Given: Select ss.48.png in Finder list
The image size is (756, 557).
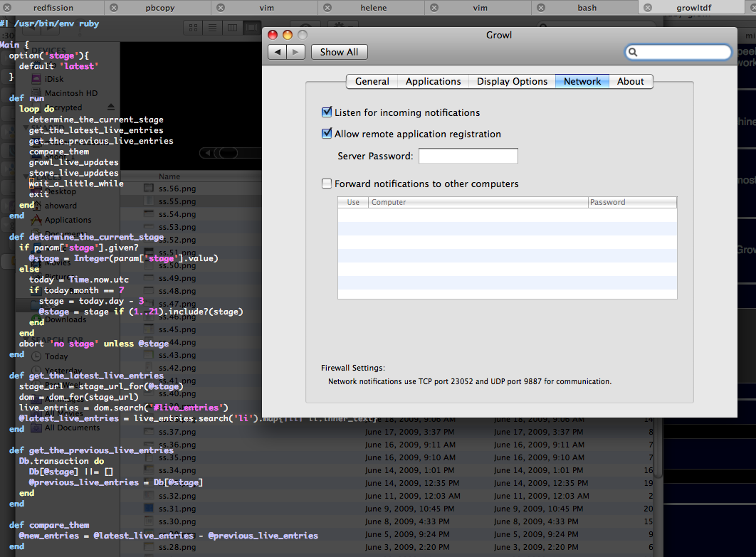Looking at the screenshot, I should 177,291.
